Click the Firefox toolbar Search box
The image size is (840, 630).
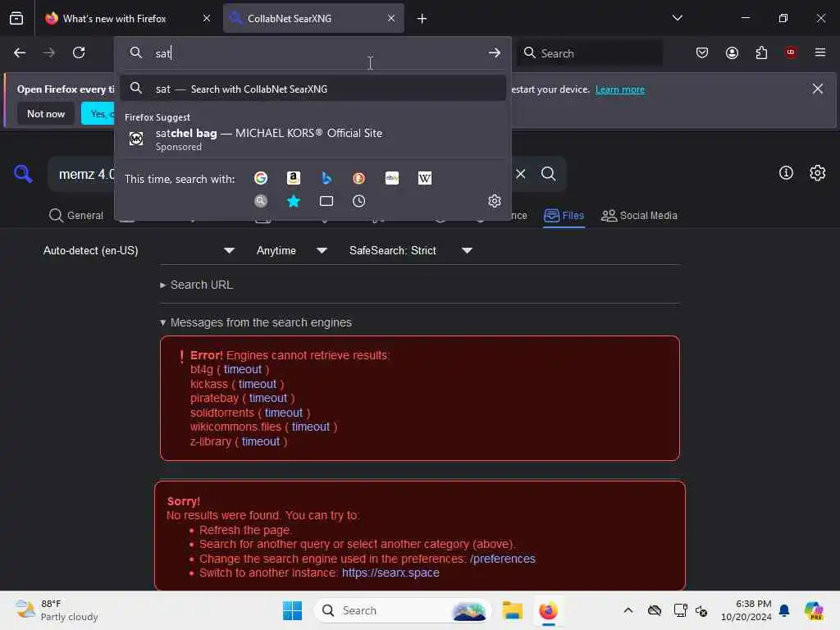pyautogui.click(x=589, y=53)
